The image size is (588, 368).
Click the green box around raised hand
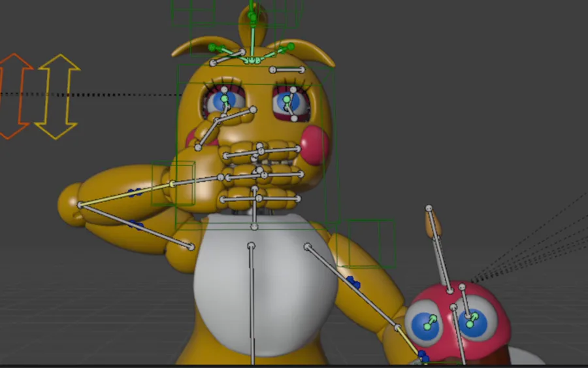point(173,184)
